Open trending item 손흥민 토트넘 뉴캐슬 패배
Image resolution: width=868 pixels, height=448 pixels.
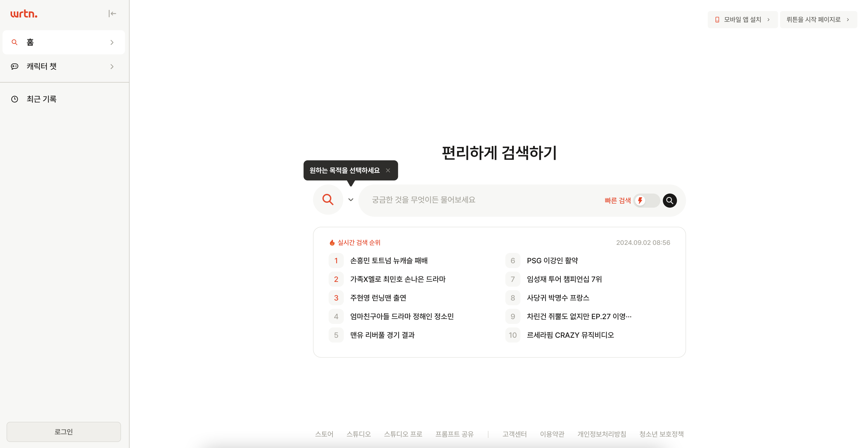tap(389, 260)
